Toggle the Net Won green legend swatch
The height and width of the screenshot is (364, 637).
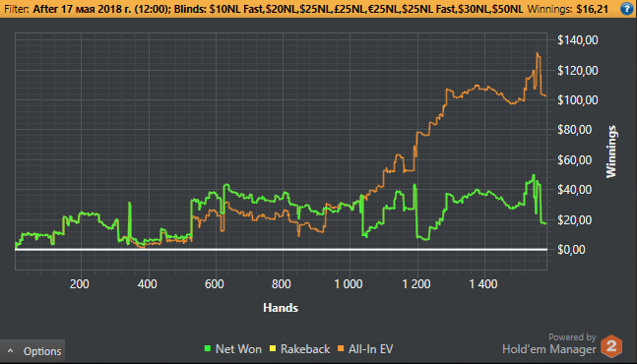pyautogui.click(x=207, y=348)
